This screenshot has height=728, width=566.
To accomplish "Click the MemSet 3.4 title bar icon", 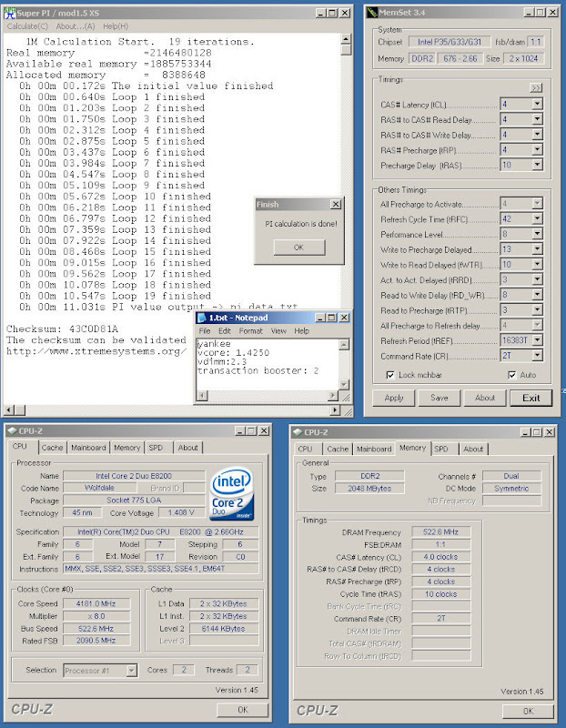I will [372, 13].
